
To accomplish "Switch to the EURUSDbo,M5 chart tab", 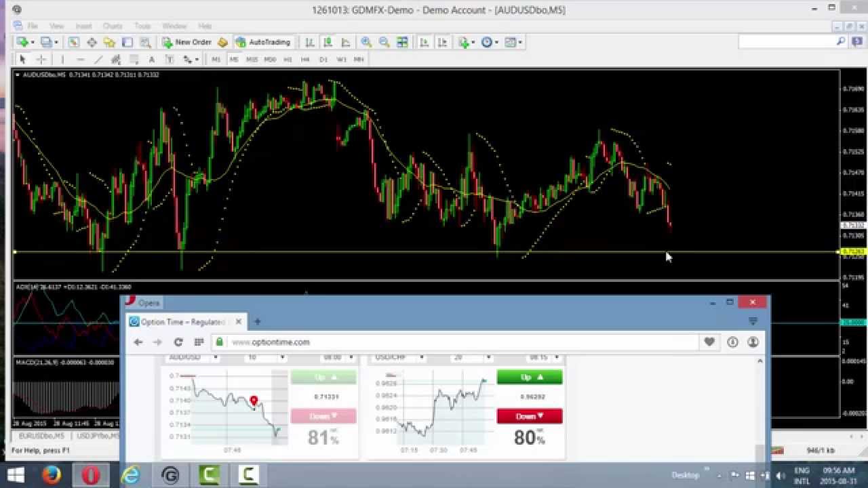I will pos(42,436).
